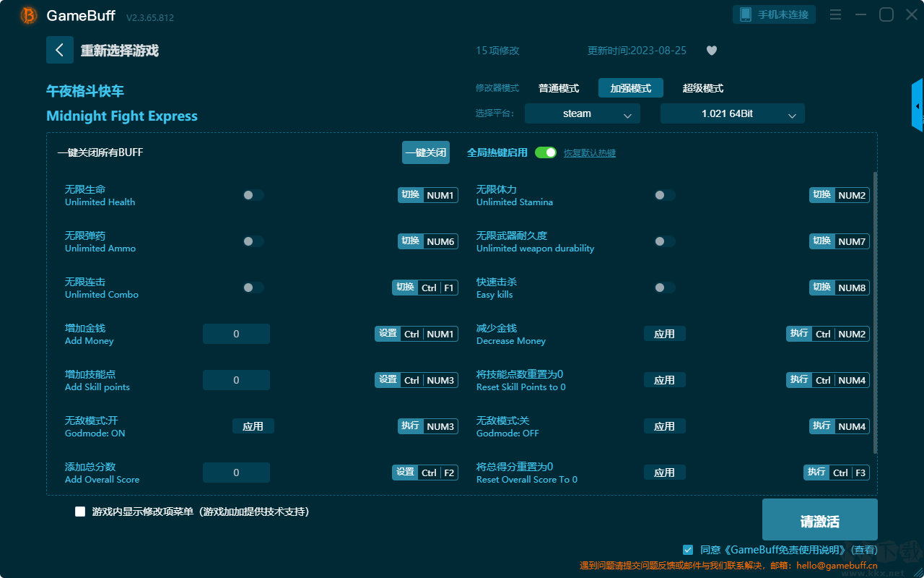Toggle Unlimited Stamina switch
924x578 pixels.
[665, 195]
